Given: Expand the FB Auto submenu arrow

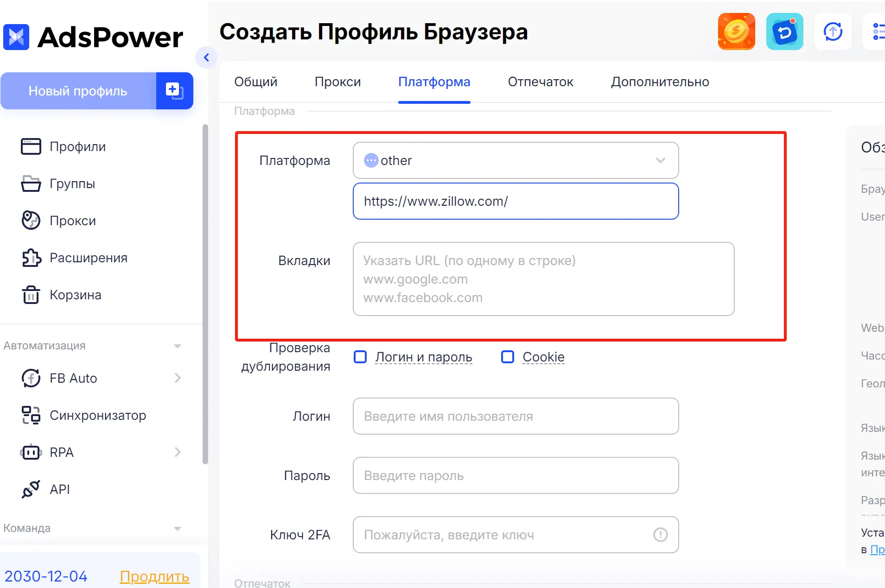Looking at the screenshot, I should coord(178,378).
